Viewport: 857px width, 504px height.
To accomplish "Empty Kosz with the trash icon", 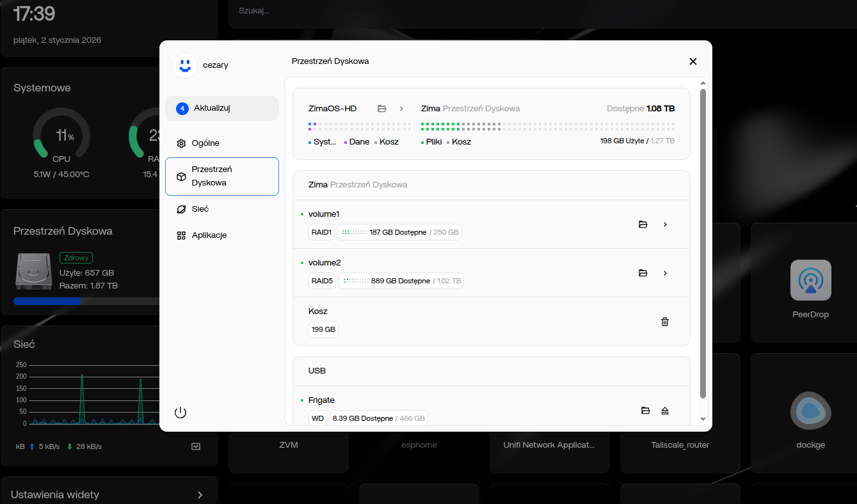I will pyautogui.click(x=665, y=322).
